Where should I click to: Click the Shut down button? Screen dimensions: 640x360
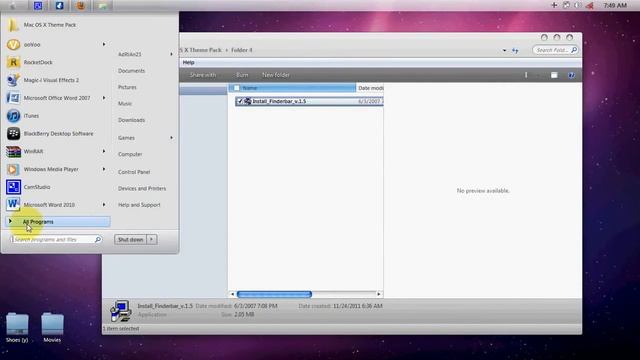[131, 240]
